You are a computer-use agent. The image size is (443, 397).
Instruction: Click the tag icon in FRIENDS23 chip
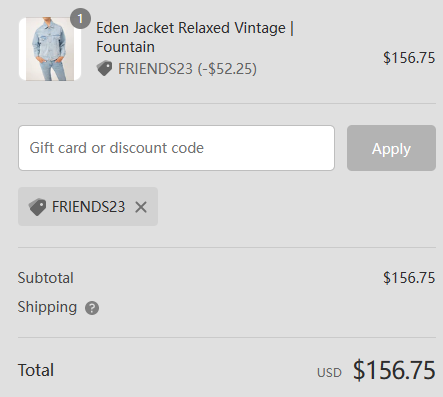(37, 207)
